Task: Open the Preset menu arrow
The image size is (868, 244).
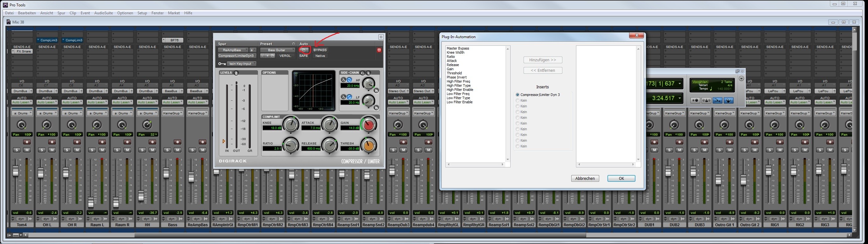Action: point(293,44)
